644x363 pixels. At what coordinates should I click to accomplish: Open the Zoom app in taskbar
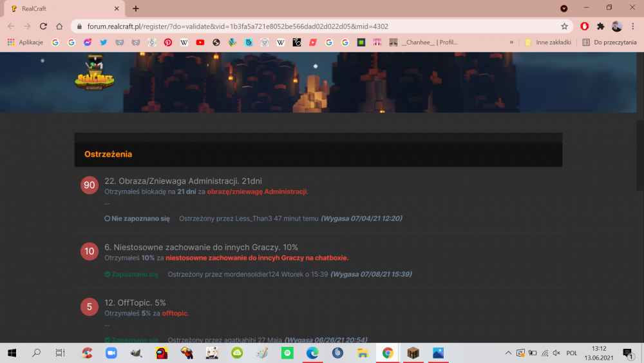[111, 353]
